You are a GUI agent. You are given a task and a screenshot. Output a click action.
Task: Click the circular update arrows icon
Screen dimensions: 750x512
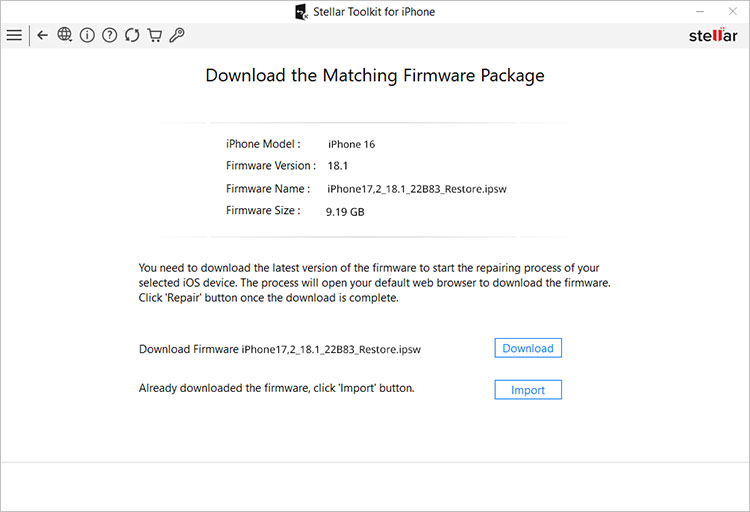pyautogui.click(x=132, y=35)
